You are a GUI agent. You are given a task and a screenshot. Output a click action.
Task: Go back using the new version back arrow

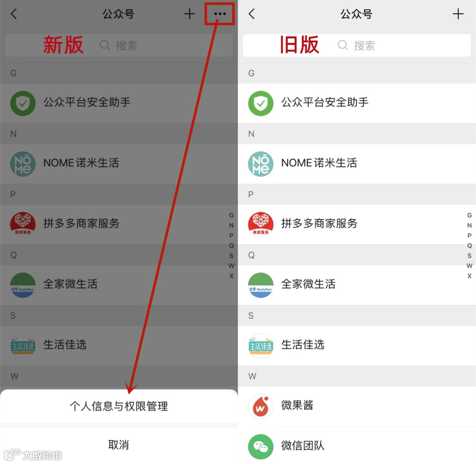[x=14, y=14]
